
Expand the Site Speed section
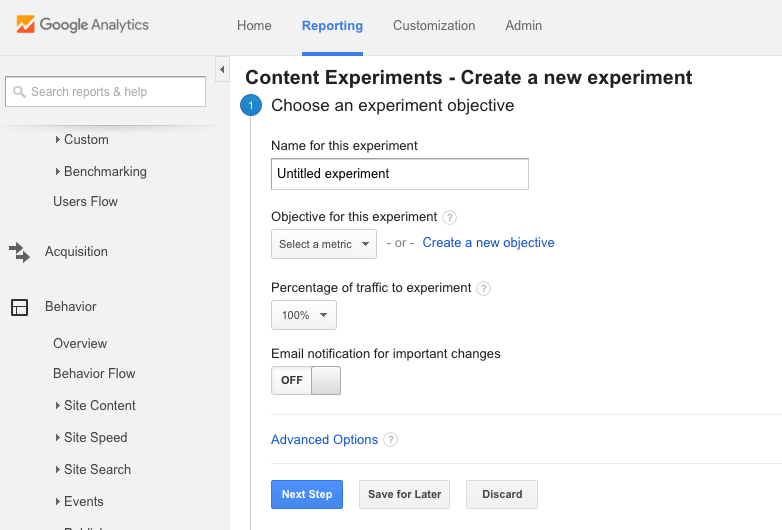[x=91, y=437]
